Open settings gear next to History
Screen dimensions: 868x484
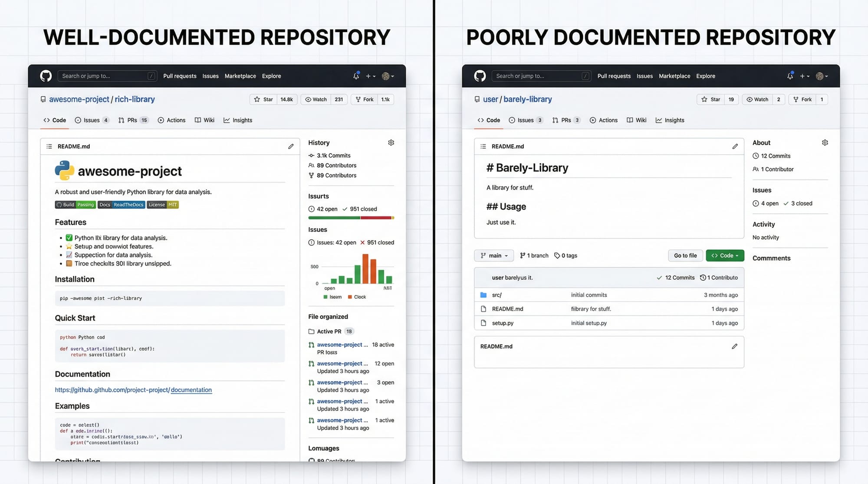click(x=391, y=143)
